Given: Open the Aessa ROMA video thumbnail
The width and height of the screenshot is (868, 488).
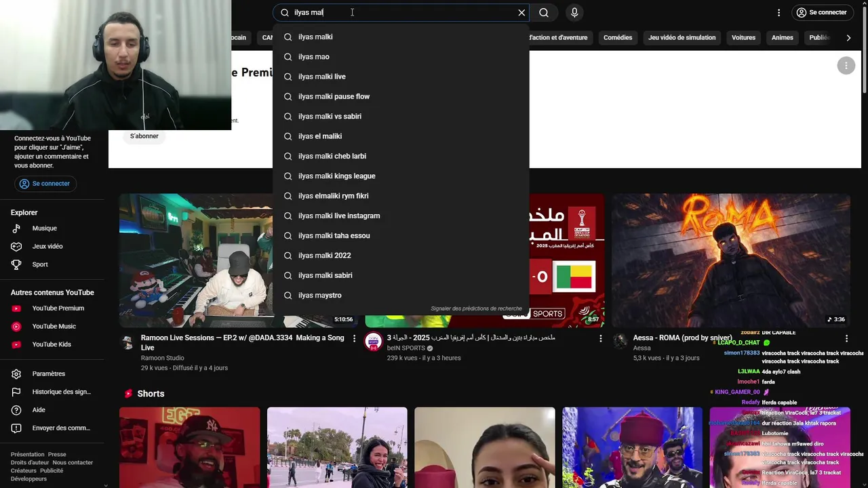Looking at the screenshot, I should click(731, 260).
